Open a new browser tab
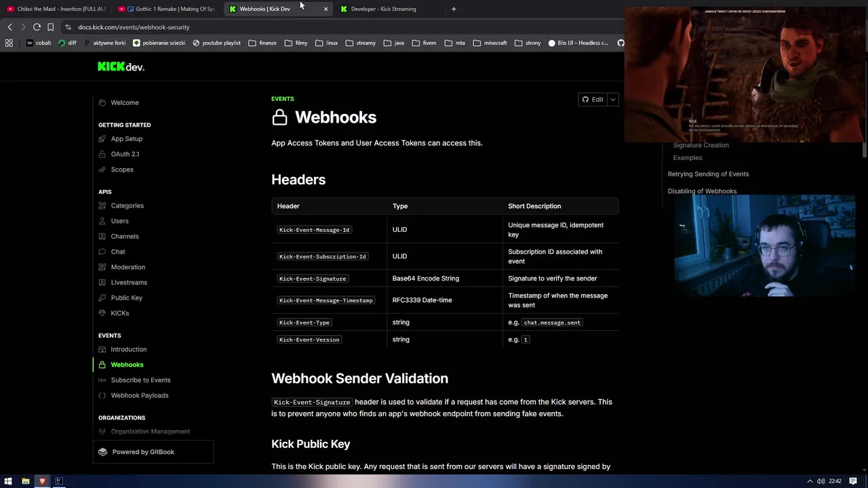Viewport: 868px width, 488px height. [454, 9]
